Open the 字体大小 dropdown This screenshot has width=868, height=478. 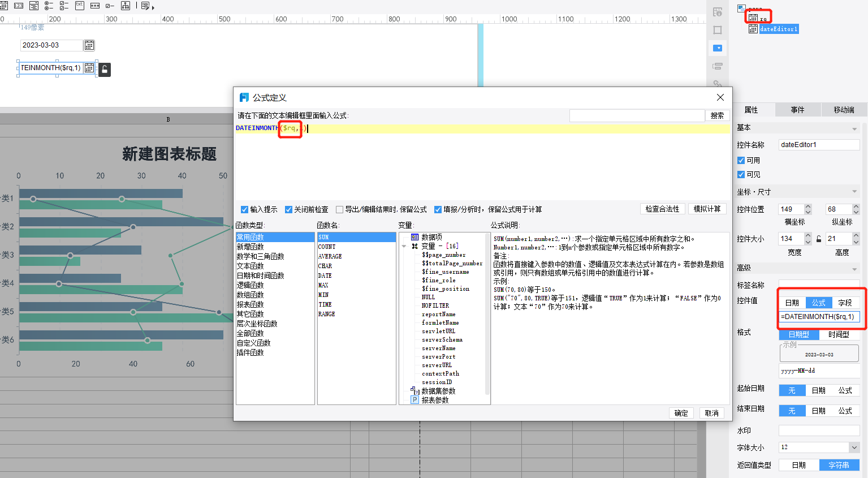[x=854, y=447]
